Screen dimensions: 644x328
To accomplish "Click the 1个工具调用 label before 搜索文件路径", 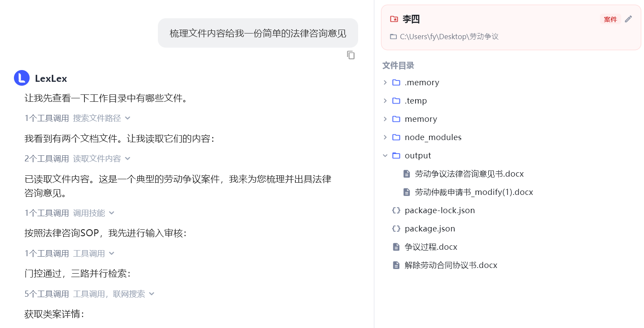I will click(x=47, y=118).
